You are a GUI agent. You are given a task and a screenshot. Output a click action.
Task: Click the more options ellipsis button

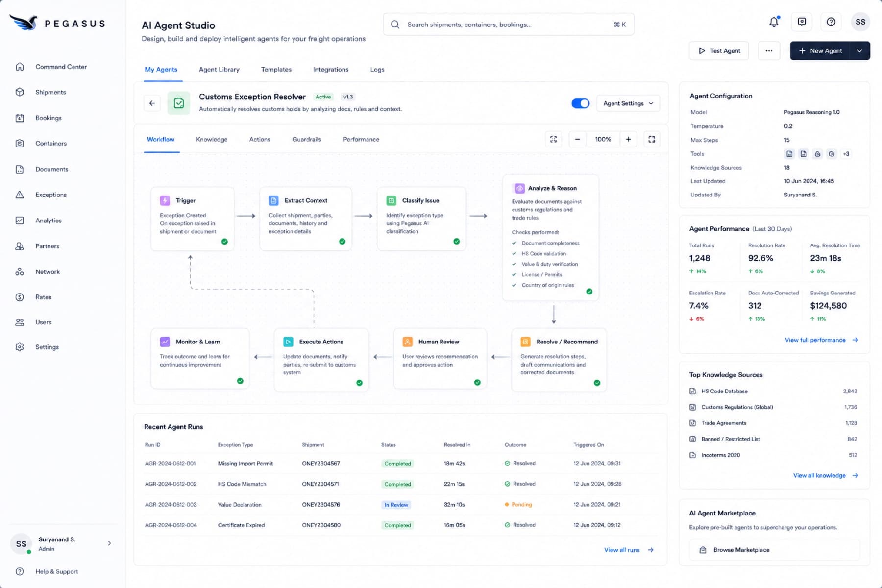point(769,51)
